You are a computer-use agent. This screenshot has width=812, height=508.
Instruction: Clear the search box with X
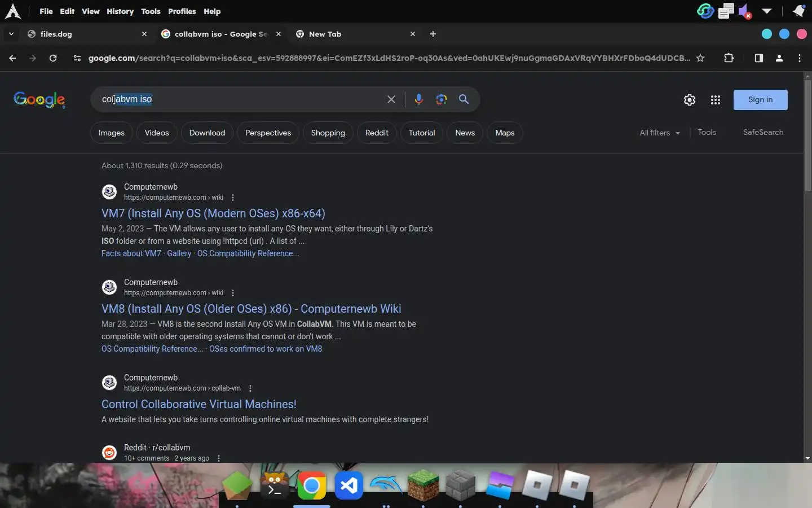391,99
